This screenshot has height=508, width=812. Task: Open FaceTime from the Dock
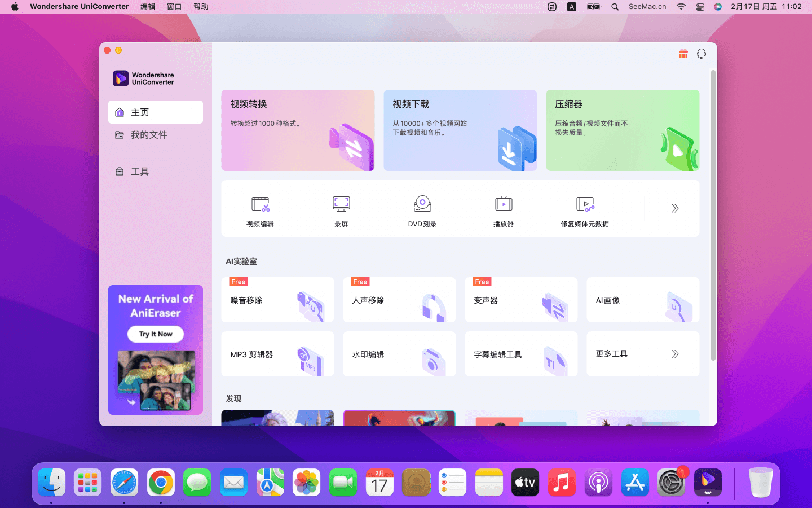343,483
